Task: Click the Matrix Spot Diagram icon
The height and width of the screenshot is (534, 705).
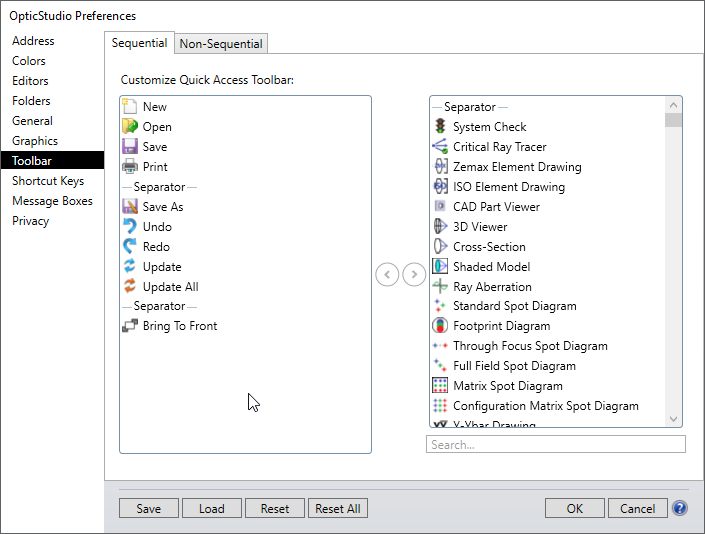Action: point(440,386)
